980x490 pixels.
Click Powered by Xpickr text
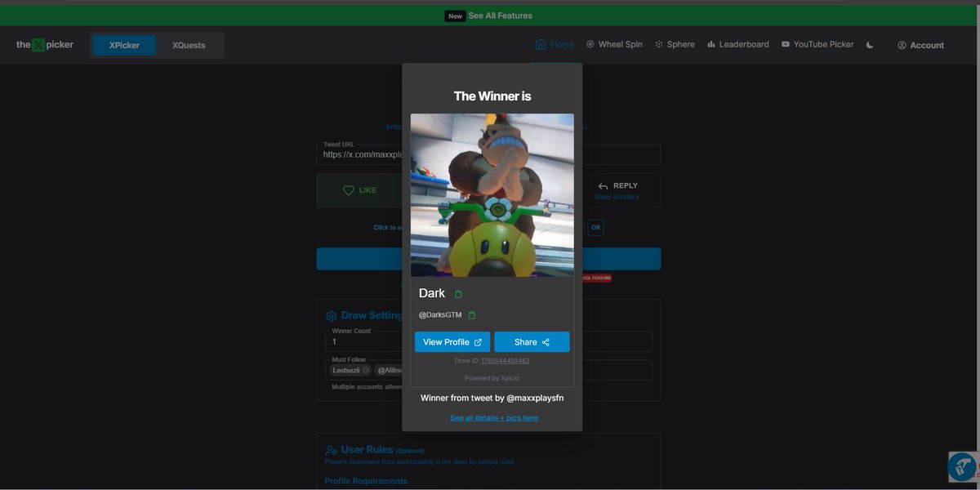pos(492,378)
